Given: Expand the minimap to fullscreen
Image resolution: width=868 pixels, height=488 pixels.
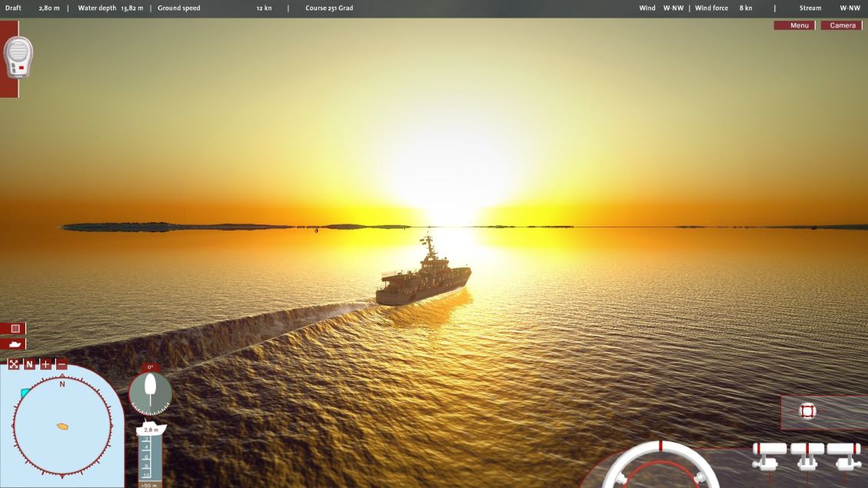Looking at the screenshot, I should tap(13, 364).
